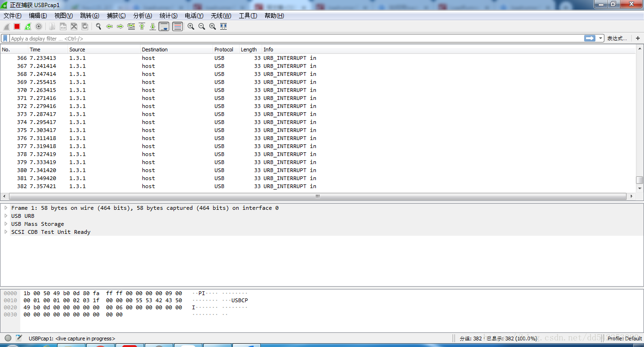Open the recent filters dropdown arrow
Image resolution: width=644 pixels, height=347 pixels.
click(x=601, y=39)
